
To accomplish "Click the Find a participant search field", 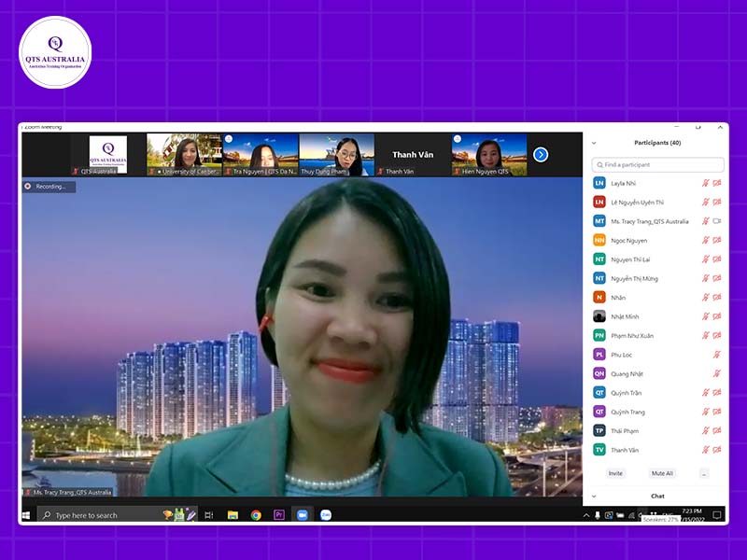I will pos(658,165).
